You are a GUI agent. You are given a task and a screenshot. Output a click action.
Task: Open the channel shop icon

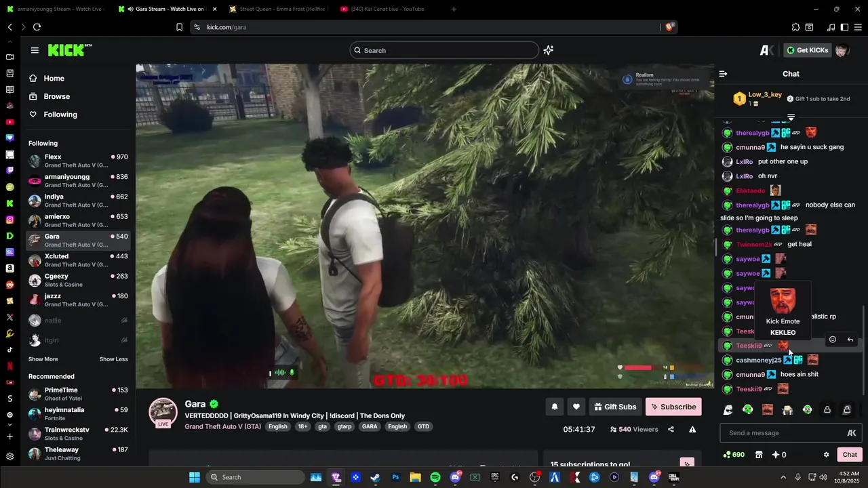pos(759,455)
